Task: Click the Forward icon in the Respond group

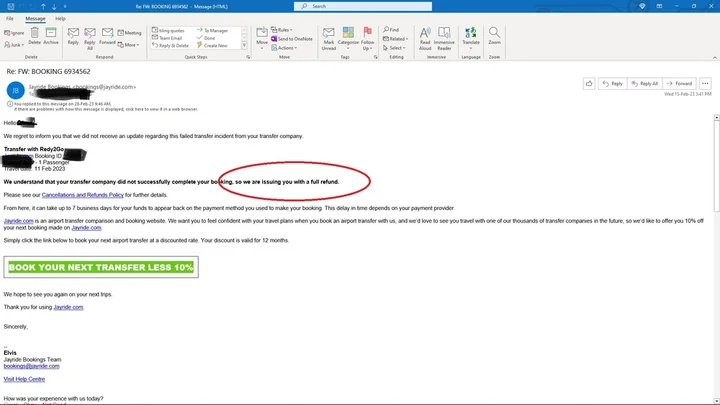Action: tap(107, 35)
